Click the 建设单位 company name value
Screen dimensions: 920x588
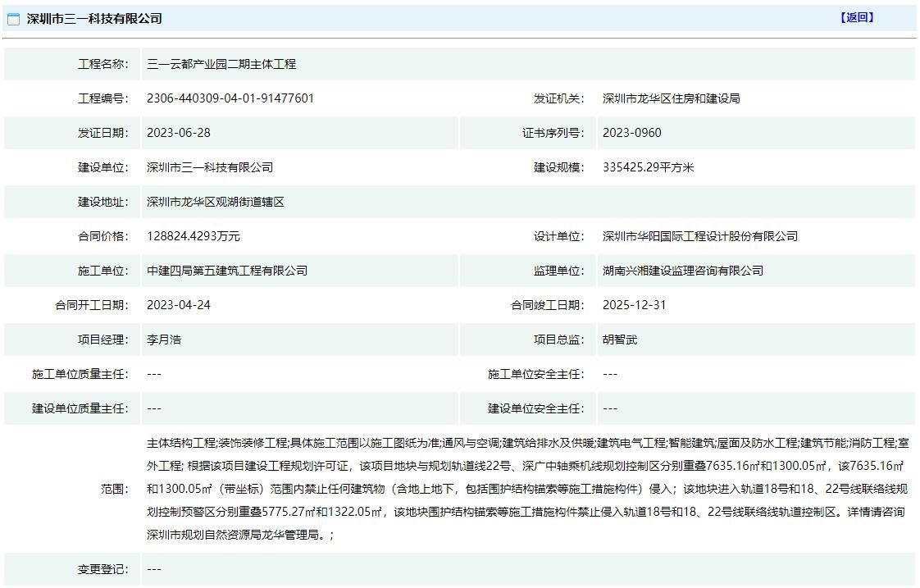[x=209, y=167]
